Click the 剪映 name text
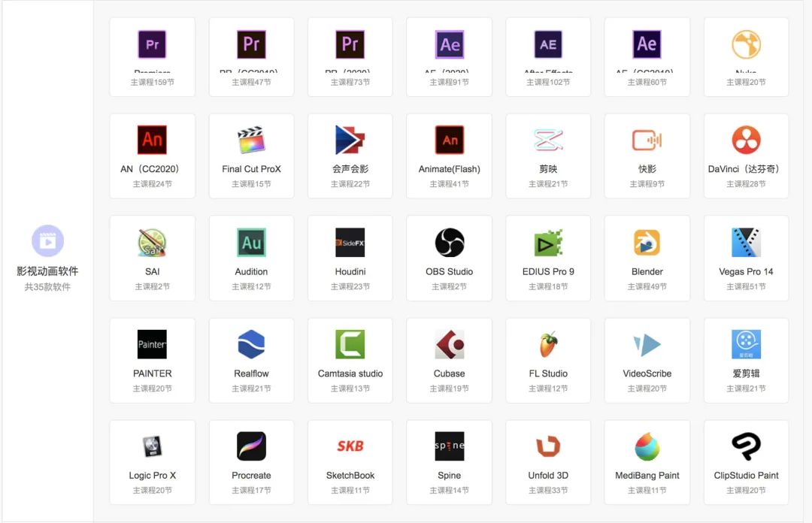 point(548,169)
